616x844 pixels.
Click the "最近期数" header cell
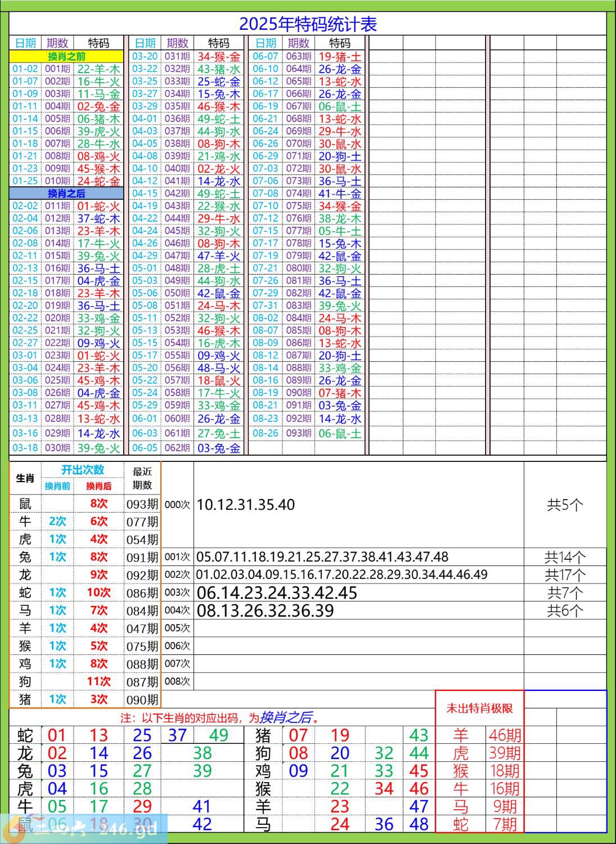(x=142, y=478)
